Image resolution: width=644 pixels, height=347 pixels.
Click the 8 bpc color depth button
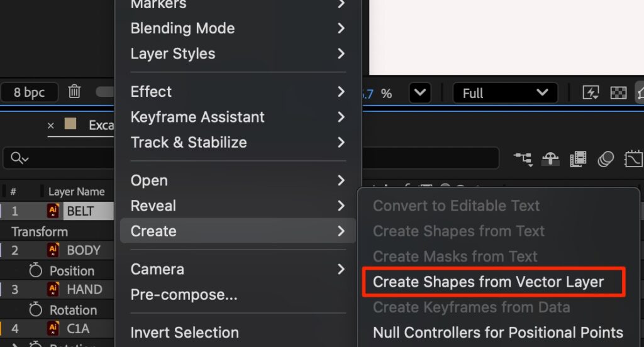(30, 92)
